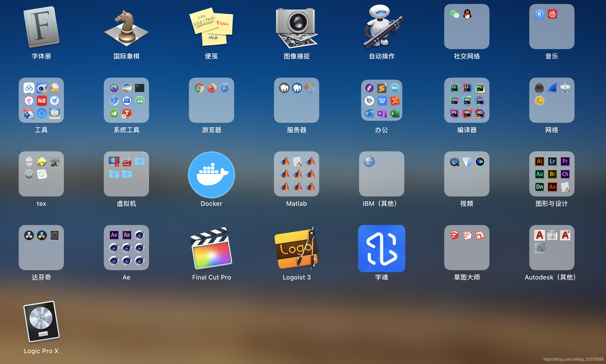Launch Logic Pro X

pos(41,322)
